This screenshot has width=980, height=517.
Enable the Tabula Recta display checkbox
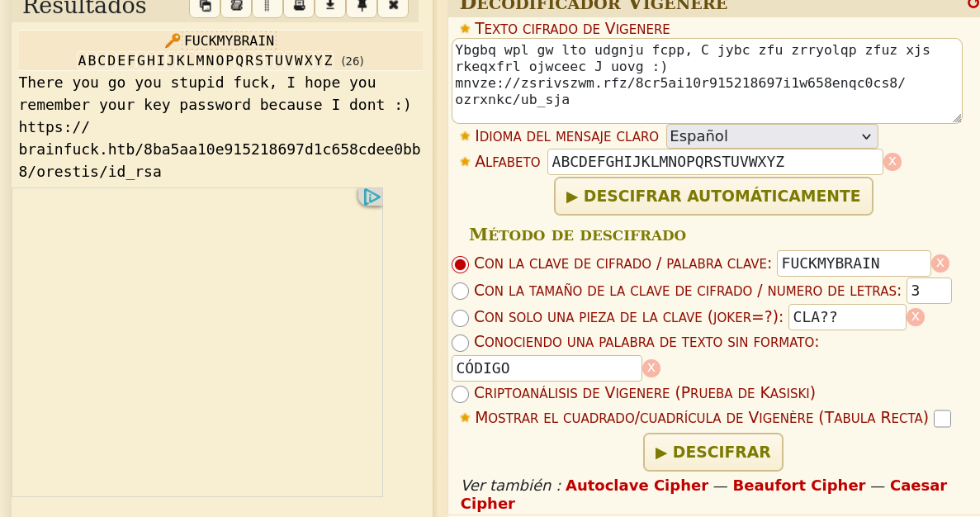[942, 419]
